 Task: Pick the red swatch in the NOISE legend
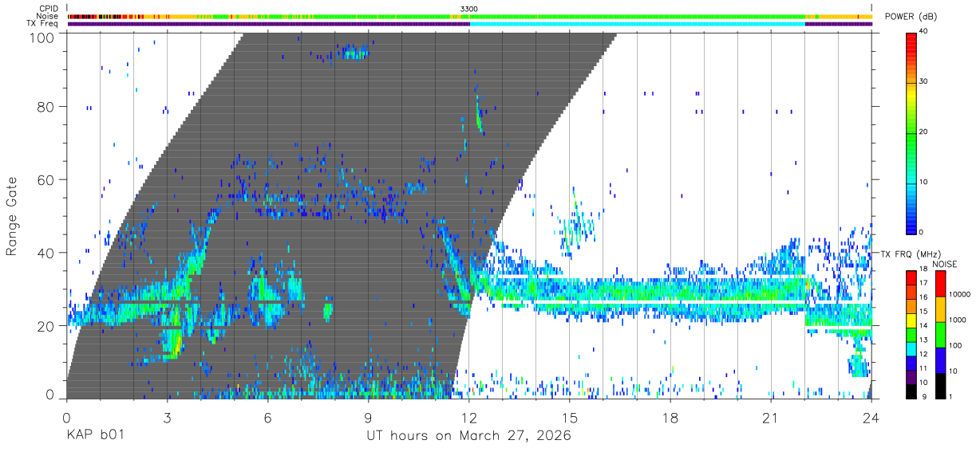click(940, 284)
